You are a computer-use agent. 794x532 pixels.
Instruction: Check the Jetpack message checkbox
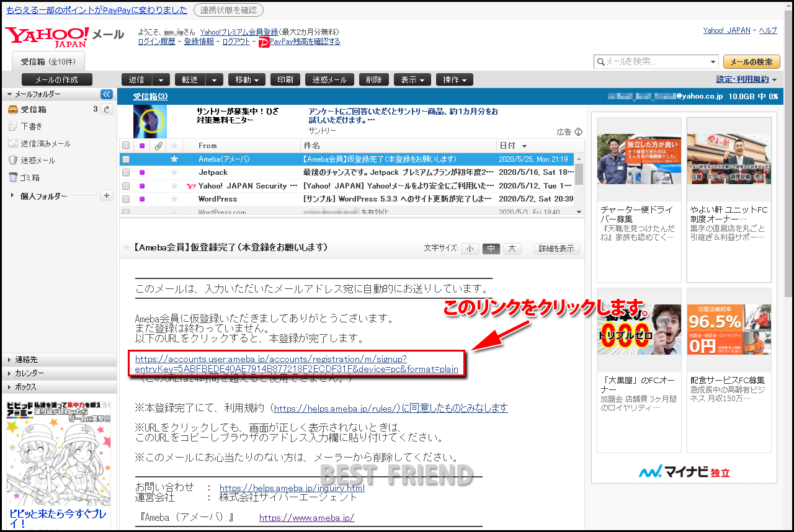126,172
